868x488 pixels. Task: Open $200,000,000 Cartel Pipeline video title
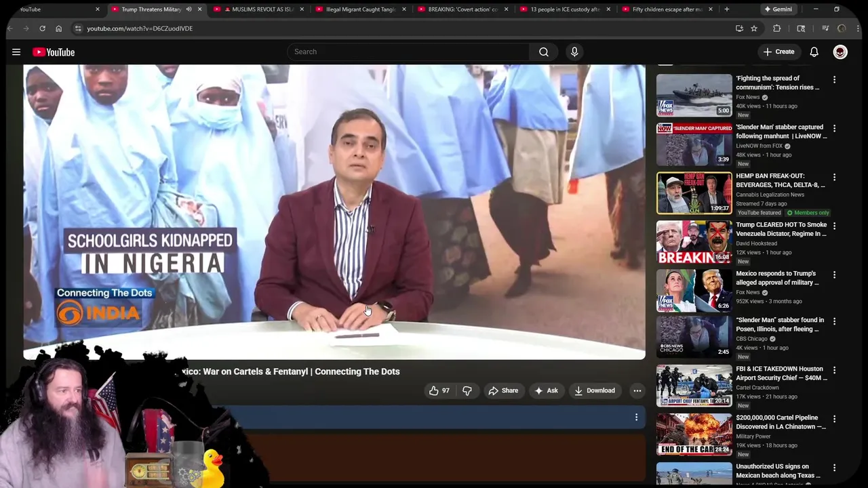781,422
